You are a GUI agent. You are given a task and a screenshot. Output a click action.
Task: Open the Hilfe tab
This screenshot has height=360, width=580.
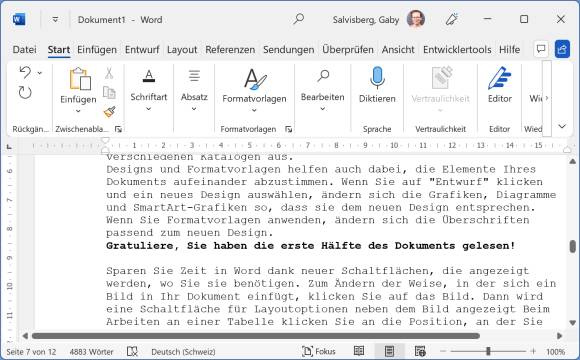point(509,50)
